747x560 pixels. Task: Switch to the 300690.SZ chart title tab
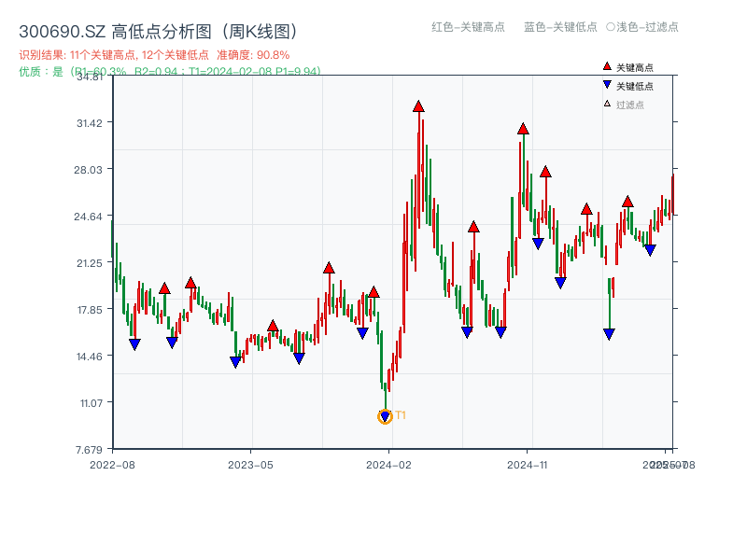click(x=61, y=29)
